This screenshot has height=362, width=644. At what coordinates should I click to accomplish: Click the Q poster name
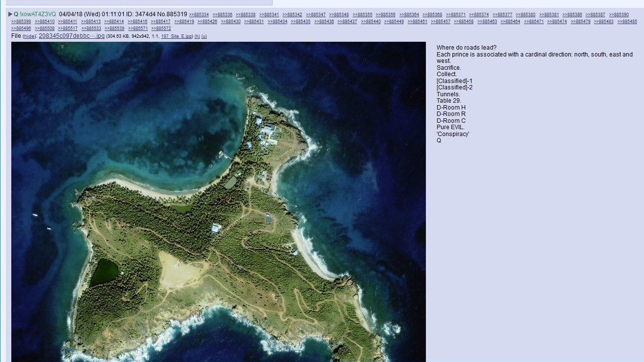tap(16, 14)
